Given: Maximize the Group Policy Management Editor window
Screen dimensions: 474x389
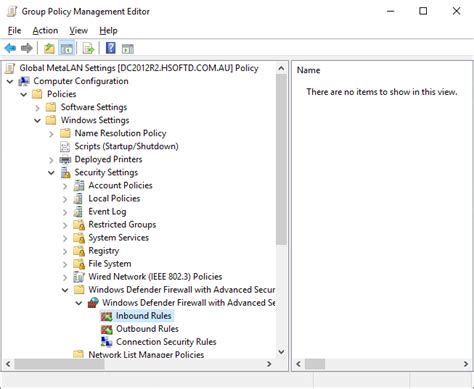Looking at the screenshot, I should (x=423, y=11).
